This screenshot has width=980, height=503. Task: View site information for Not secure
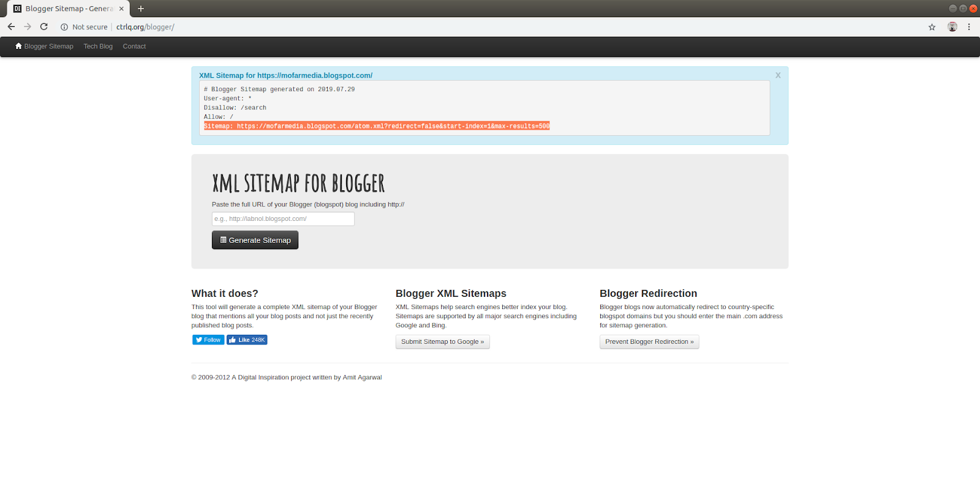pos(84,27)
